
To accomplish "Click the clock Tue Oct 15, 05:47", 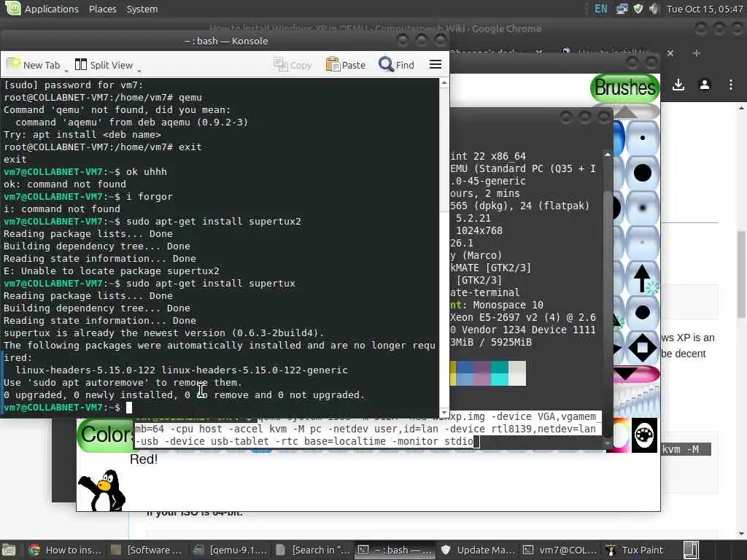I will (705, 9).
